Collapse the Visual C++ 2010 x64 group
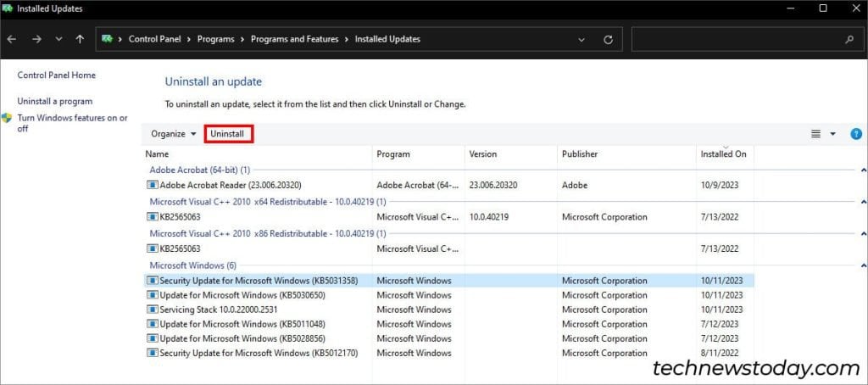 pyautogui.click(x=864, y=202)
